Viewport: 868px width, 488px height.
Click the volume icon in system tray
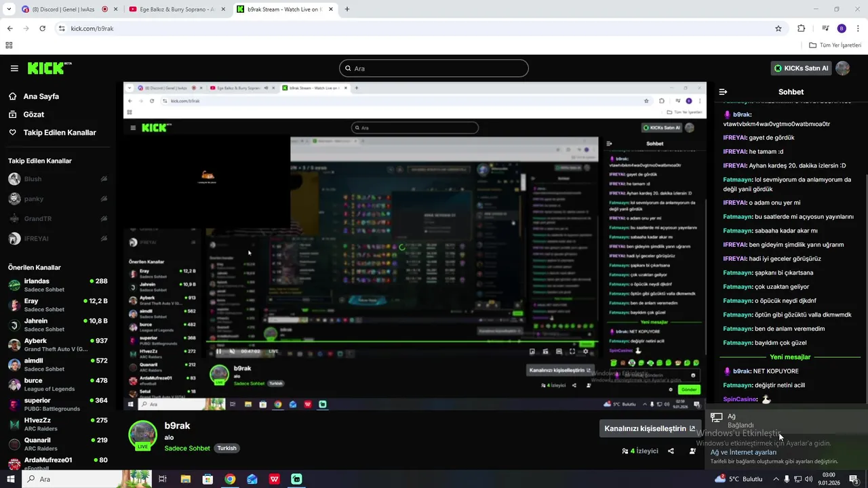[808, 479]
